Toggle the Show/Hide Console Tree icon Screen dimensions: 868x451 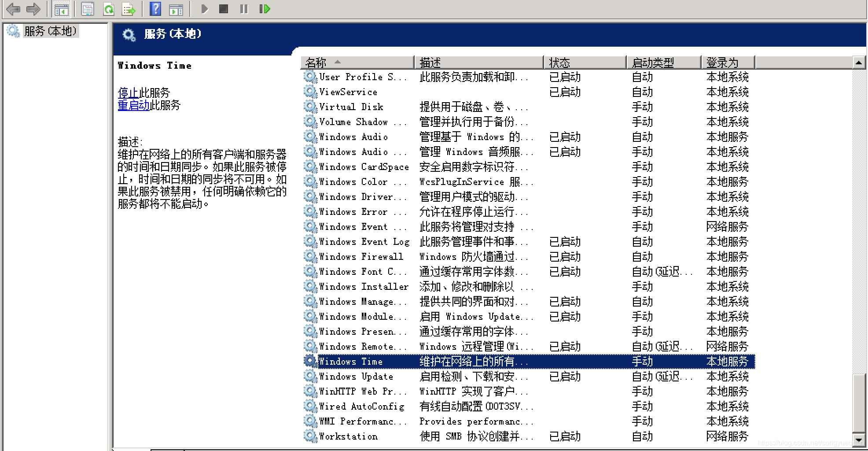coord(61,9)
